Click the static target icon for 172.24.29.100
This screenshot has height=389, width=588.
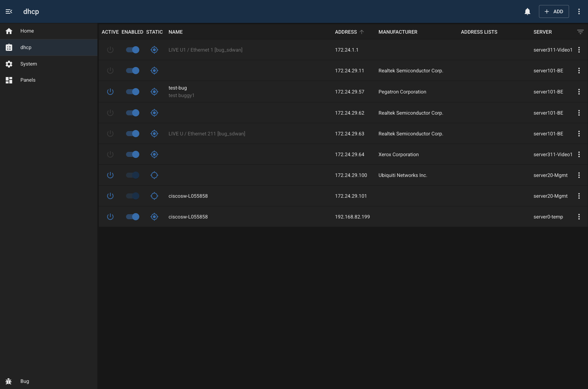(x=154, y=175)
